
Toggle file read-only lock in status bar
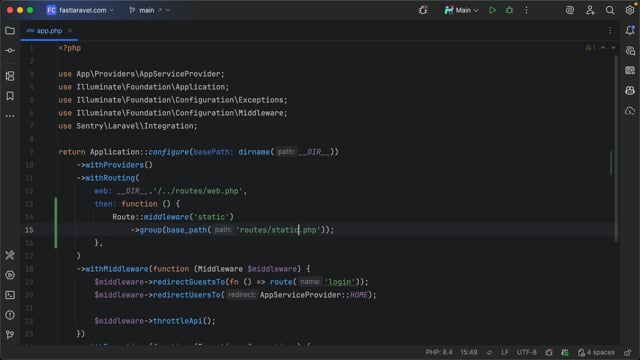point(627,352)
